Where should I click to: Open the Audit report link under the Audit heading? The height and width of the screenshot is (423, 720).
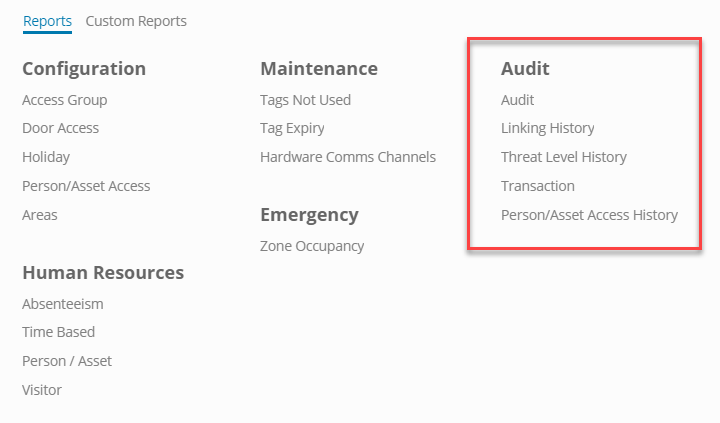[x=517, y=100]
